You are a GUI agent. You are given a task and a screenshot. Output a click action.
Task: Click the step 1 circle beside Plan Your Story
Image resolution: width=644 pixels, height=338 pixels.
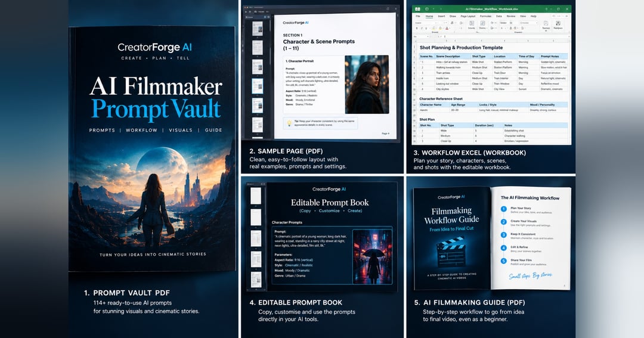tap(503, 209)
